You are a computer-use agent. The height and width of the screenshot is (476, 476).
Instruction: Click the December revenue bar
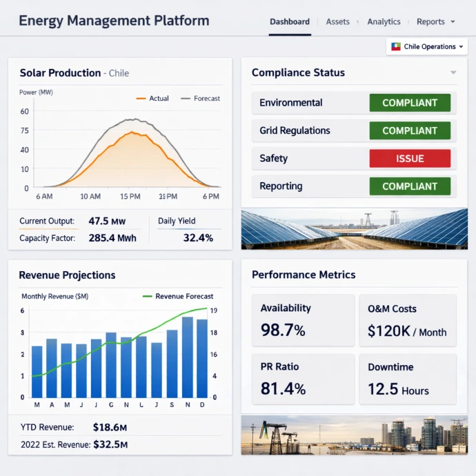pos(202,358)
